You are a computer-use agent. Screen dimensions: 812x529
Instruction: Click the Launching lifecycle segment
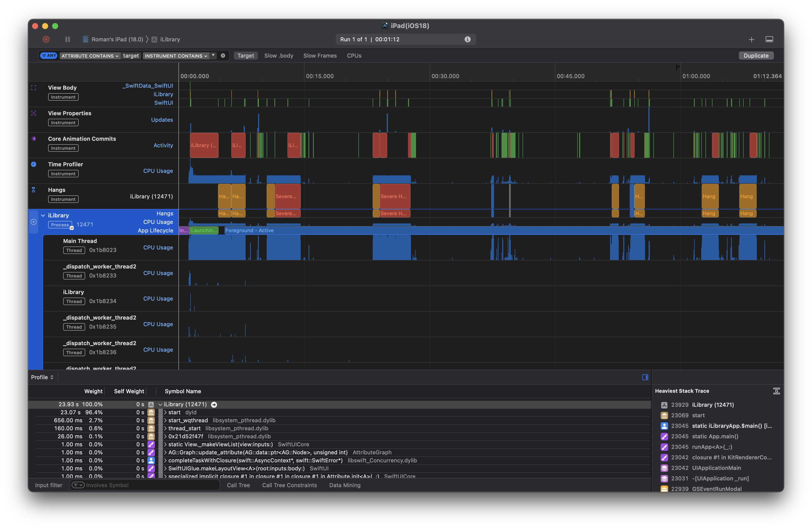pyautogui.click(x=204, y=231)
